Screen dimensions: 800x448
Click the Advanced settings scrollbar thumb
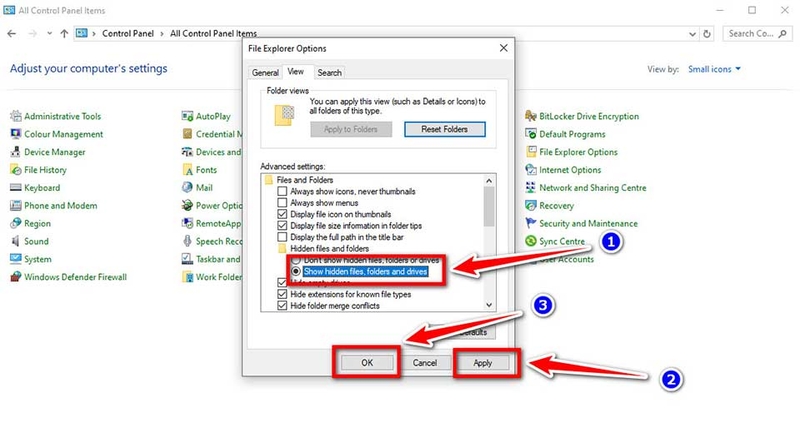[x=489, y=207]
